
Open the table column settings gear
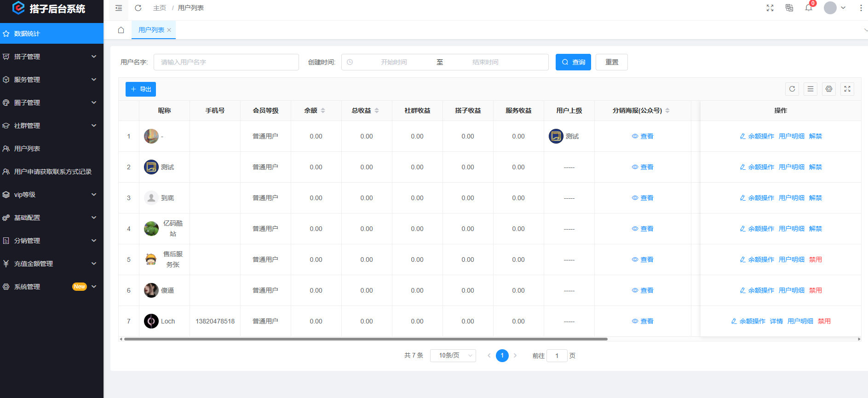[x=829, y=89]
